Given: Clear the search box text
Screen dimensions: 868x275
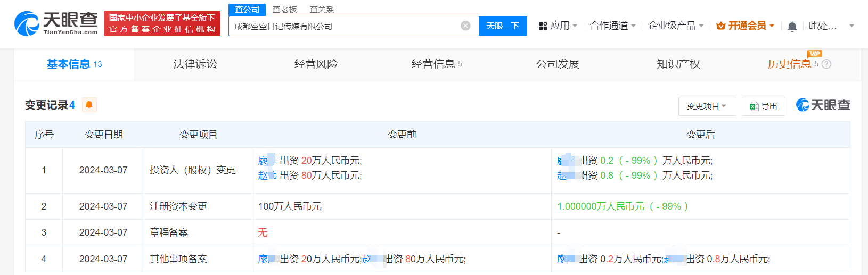Looking at the screenshot, I should (465, 26).
